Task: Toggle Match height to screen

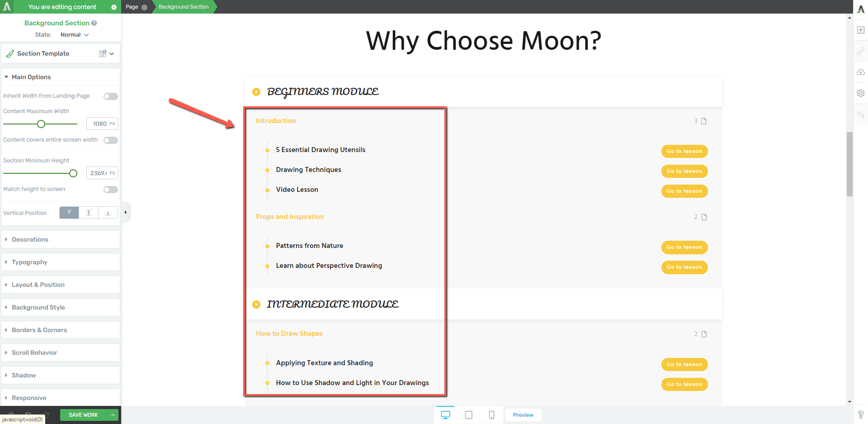Action: click(111, 190)
